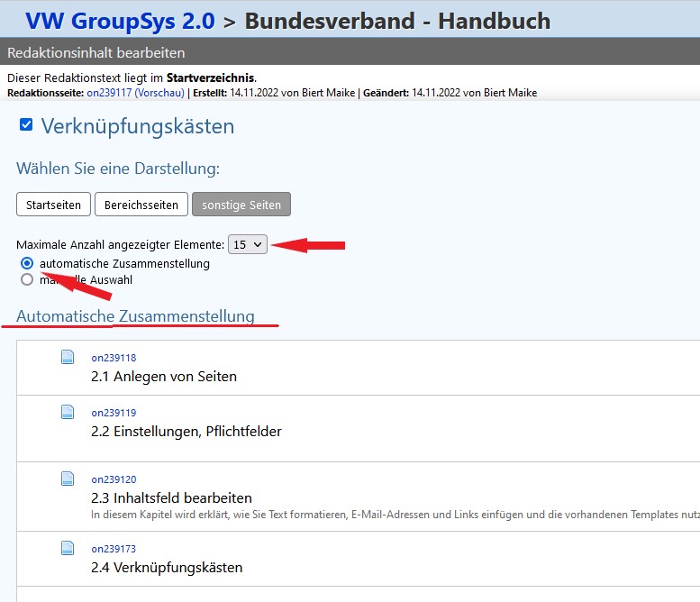Open link on239120

(114, 479)
